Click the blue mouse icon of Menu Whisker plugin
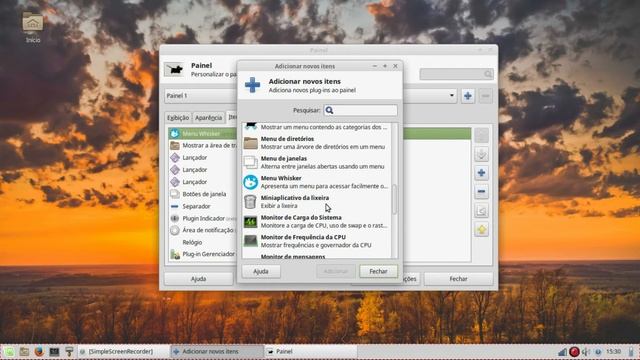Image resolution: width=640 pixels, height=360 pixels. (251, 182)
